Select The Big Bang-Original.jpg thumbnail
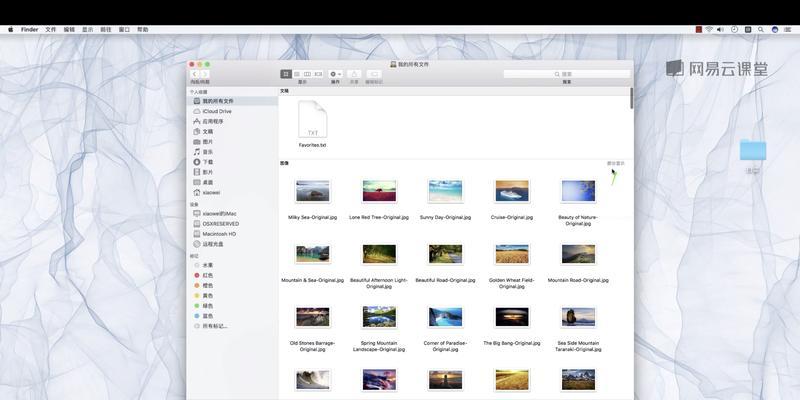The height and width of the screenshot is (400, 800). (x=512, y=317)
